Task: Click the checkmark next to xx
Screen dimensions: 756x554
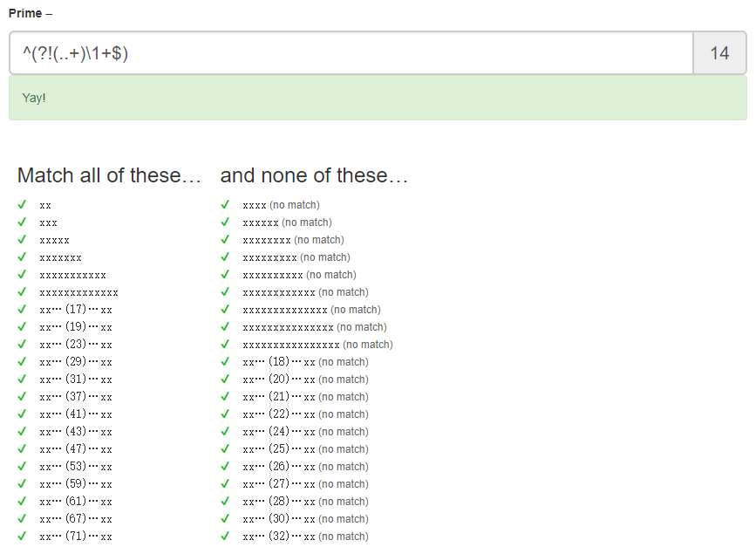Action: 22,205
